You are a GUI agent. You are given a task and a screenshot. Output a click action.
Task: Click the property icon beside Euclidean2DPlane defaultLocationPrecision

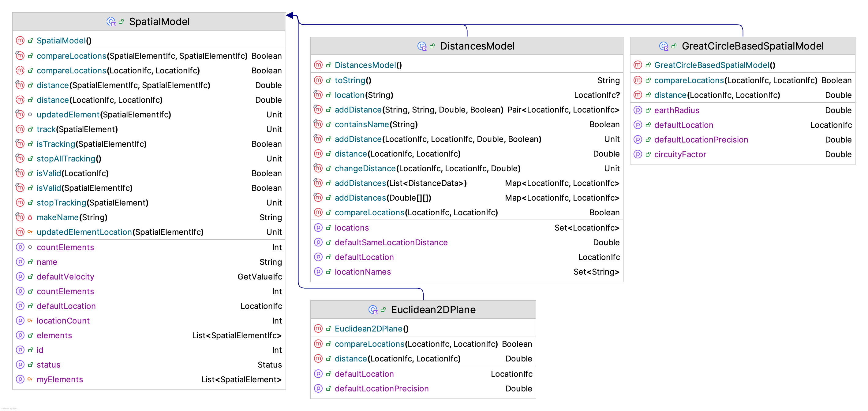(x=318, y=388)
